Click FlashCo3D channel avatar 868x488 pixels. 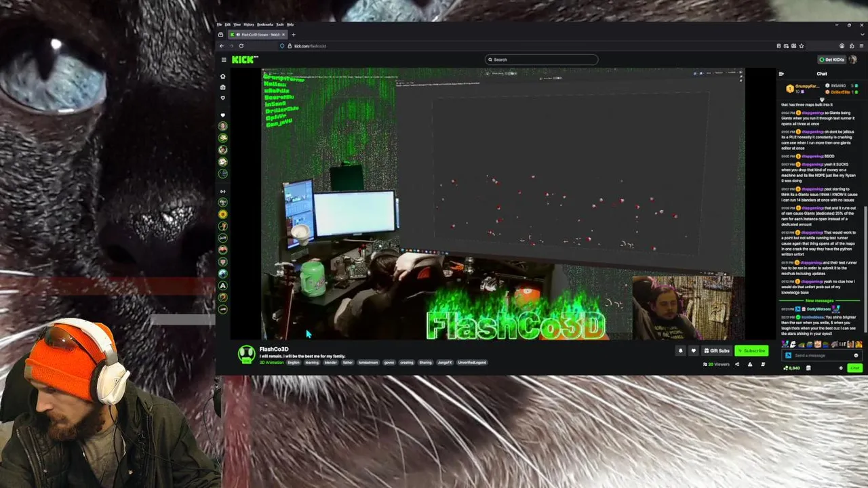tap(246, 354)
